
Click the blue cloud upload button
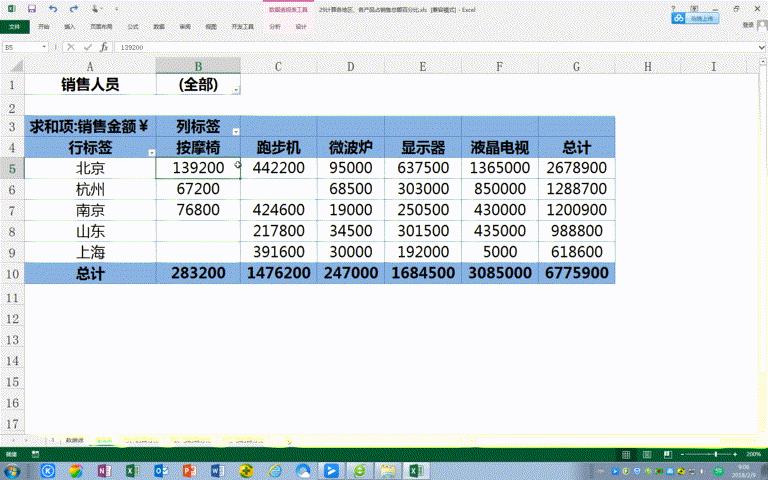pos(695,19)
